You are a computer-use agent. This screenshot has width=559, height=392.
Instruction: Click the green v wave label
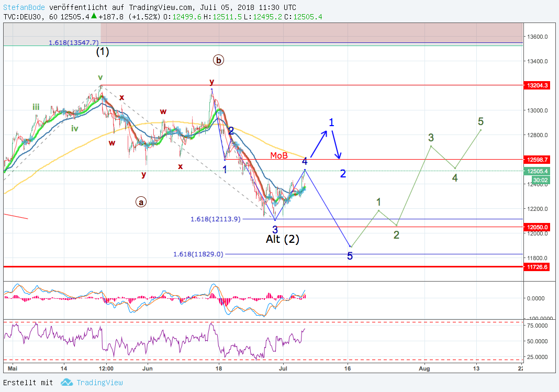100,77
